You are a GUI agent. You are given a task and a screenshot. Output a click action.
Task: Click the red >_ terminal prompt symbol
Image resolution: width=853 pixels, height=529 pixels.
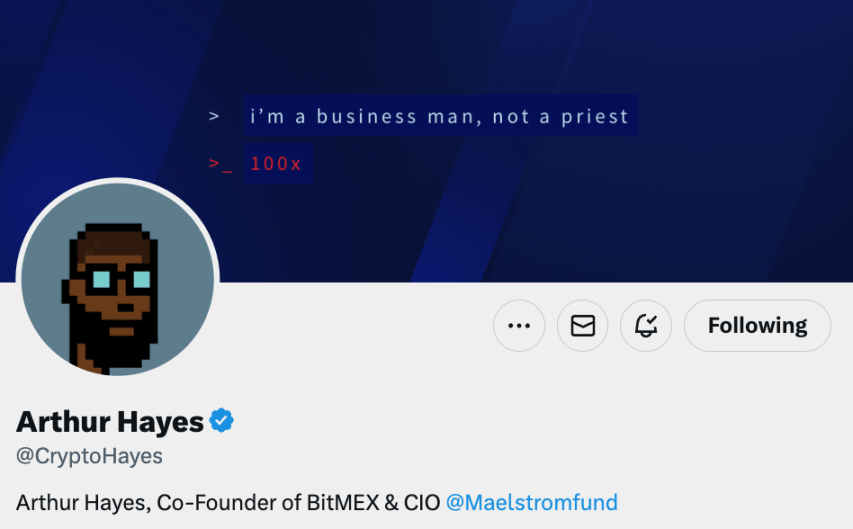click(220, 164)
